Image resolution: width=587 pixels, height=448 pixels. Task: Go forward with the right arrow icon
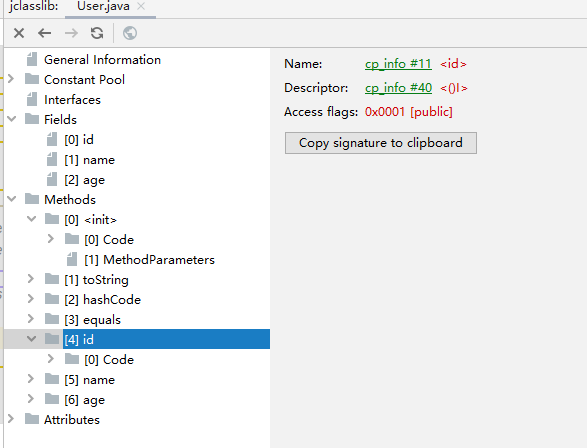(x=71, y=33)
